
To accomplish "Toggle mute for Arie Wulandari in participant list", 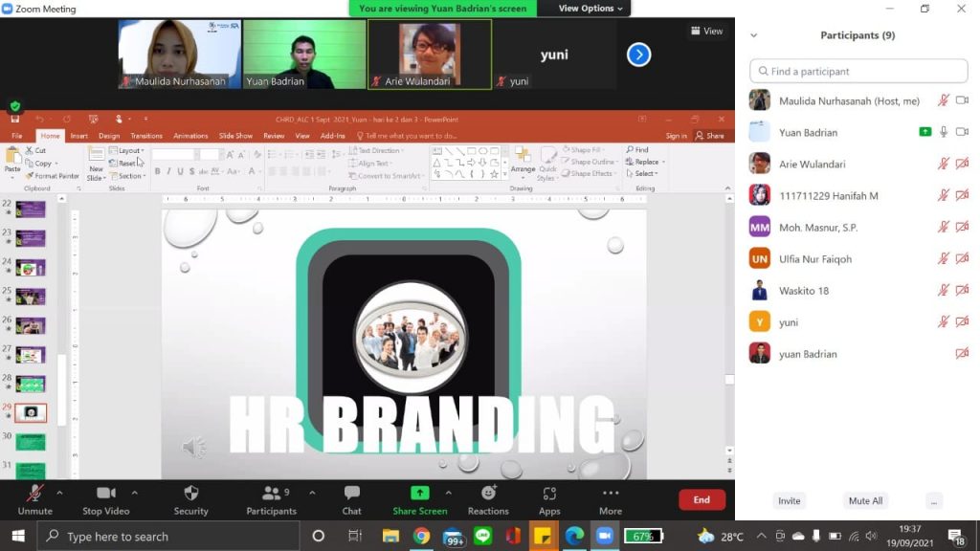I will 943,164.
